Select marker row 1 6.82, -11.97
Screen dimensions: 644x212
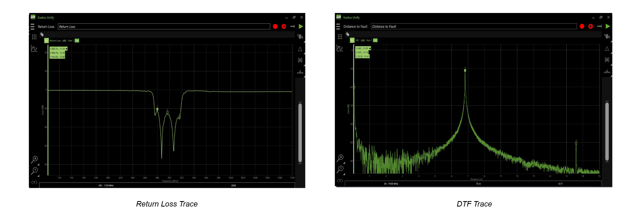(363, 49)
